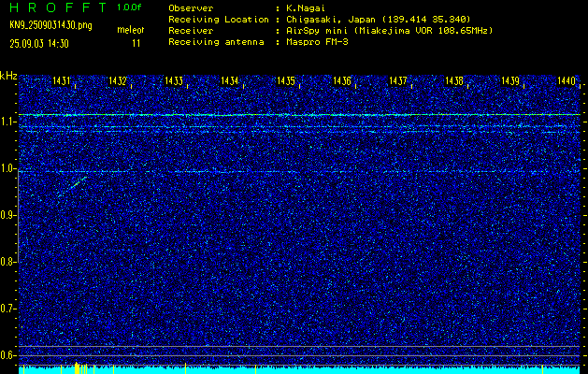Select antenna name Maspro FM-3
This screenshot has height=374, width=588.
[317, 42]
